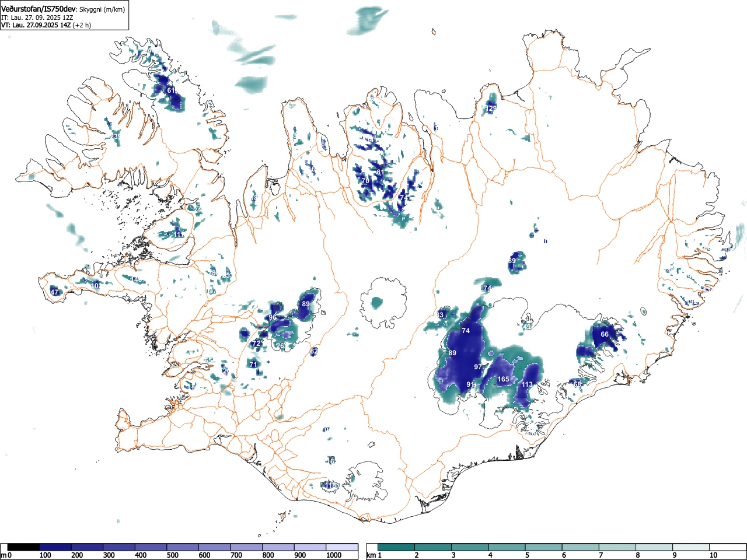Click the black 0–100 m legend swatch
747x560 pixels.
pyautogui.click(x=23, y=547)
